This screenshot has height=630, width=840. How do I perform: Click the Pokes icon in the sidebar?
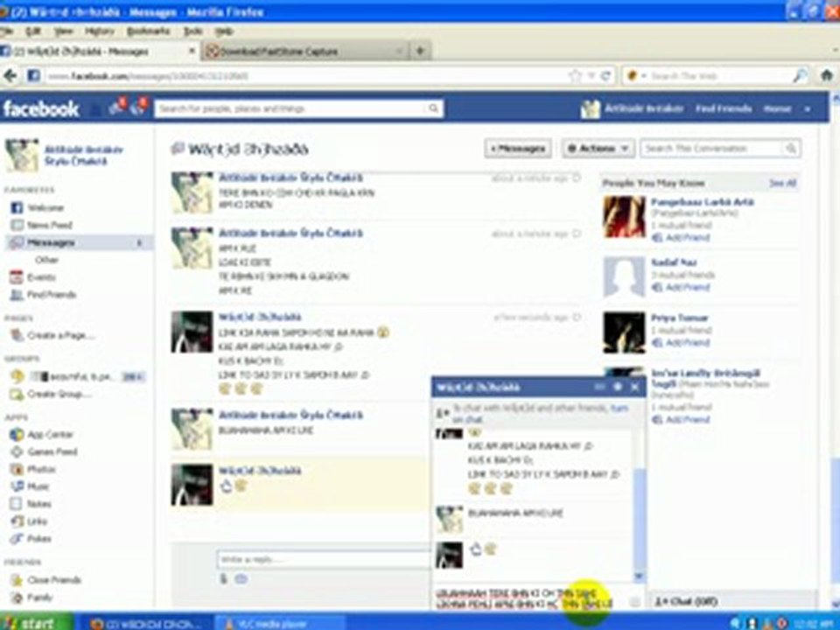click(17, 538)
